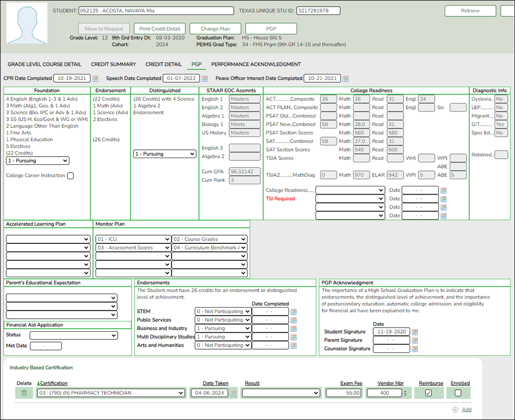Screen dimensions: 515x420
Task: Click the Retrieve button
Action: point(470,11)
